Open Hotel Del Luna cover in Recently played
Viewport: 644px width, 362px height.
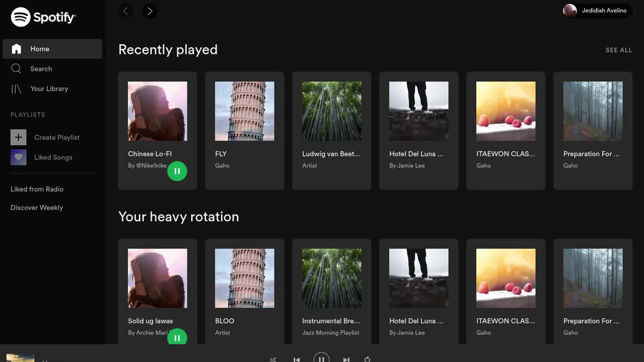[x=419, y=111]
